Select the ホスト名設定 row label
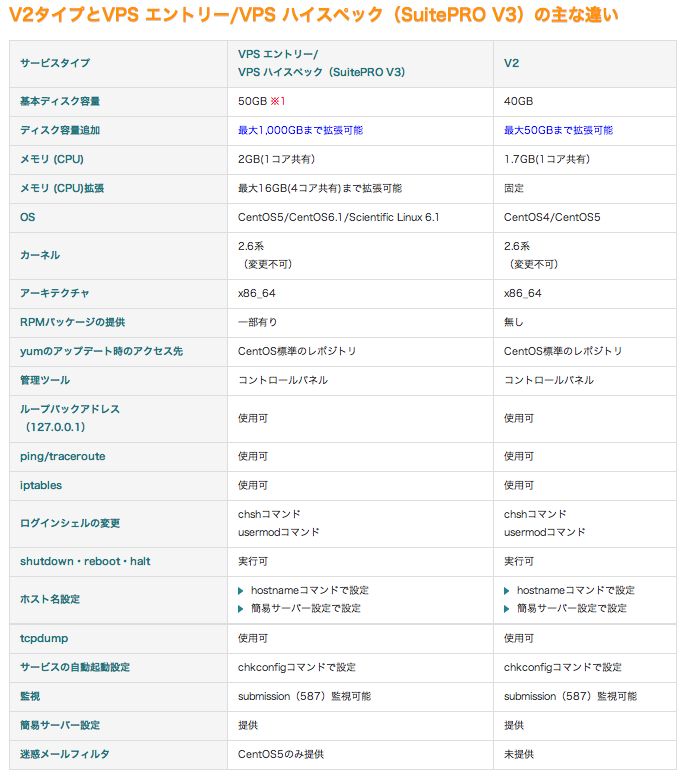Image resolution: width=683 pixels, height=778 pixels. pyautogui.click(x=50, y=599)
